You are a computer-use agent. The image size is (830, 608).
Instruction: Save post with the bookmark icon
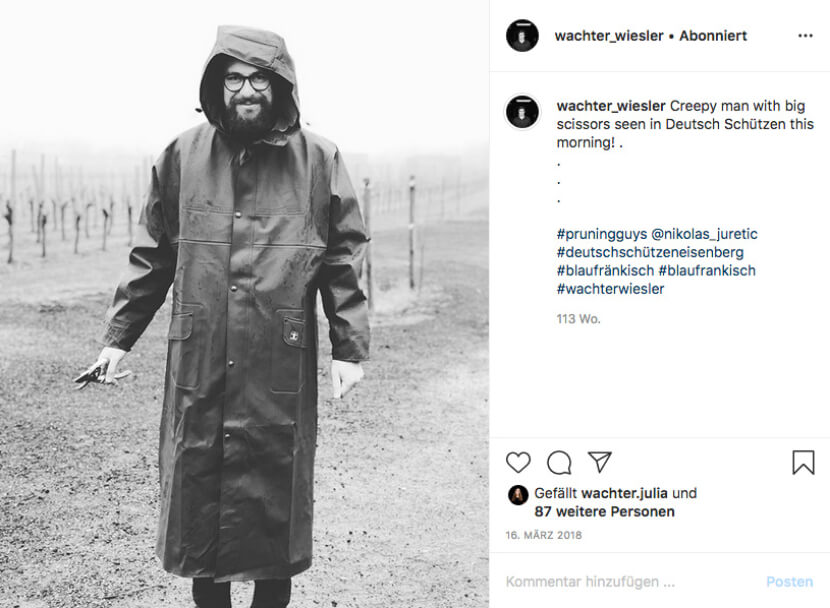pyautogui.click(x=803, y=462)
